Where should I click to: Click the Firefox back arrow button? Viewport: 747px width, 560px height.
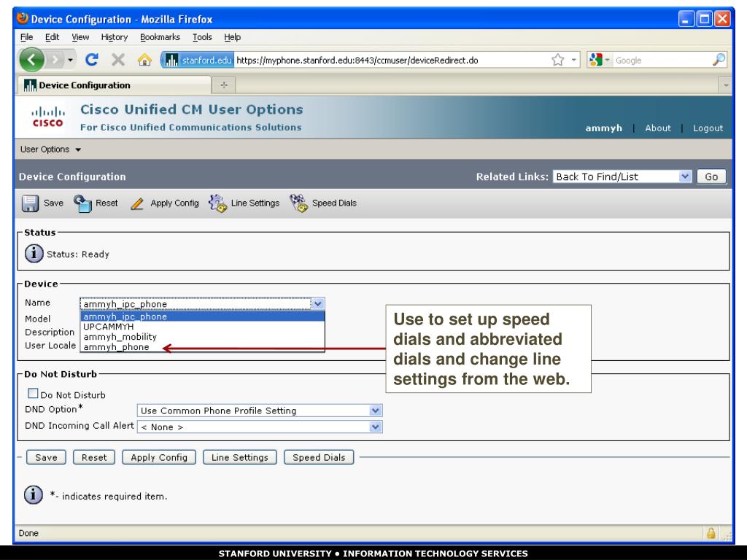(x=32, y=60)
